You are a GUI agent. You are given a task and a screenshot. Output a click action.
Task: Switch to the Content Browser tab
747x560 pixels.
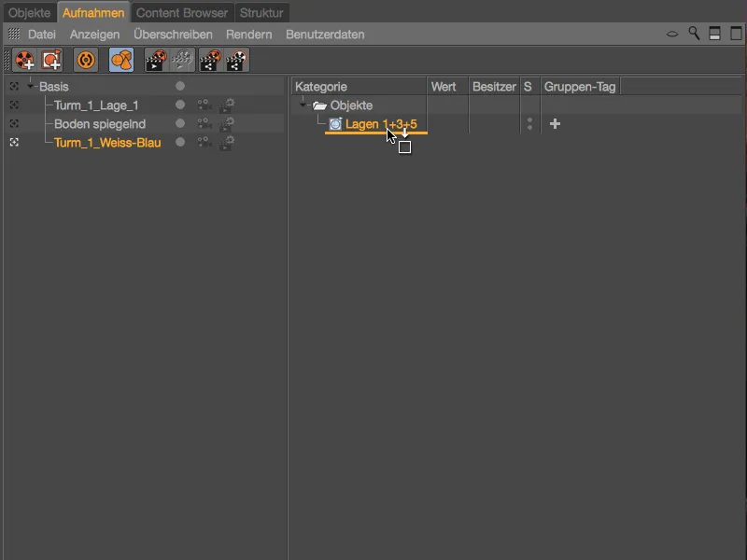coord(182,13)
